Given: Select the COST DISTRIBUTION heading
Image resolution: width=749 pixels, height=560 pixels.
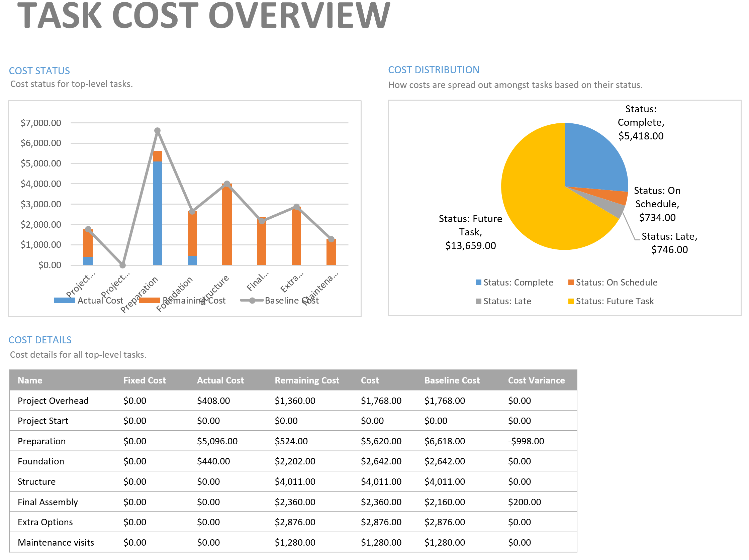Looking at the screenshot, I should (x=434, y=70).
